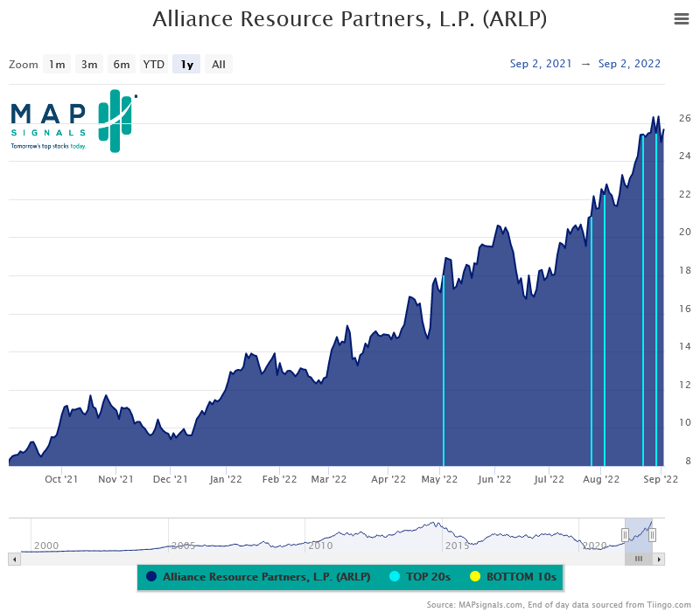Click the 2015 label in the navigator

pyautogui.click(x=457, y=546)
